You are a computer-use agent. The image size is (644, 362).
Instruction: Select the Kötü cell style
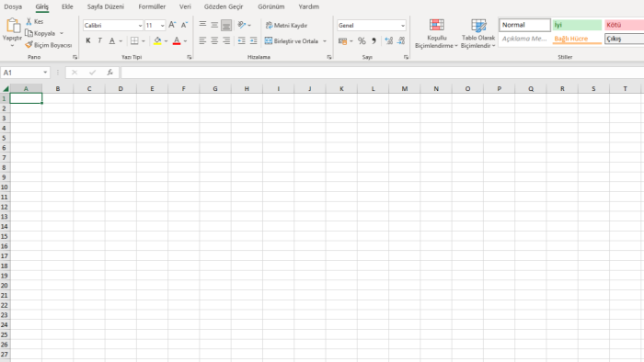[625, 25]
